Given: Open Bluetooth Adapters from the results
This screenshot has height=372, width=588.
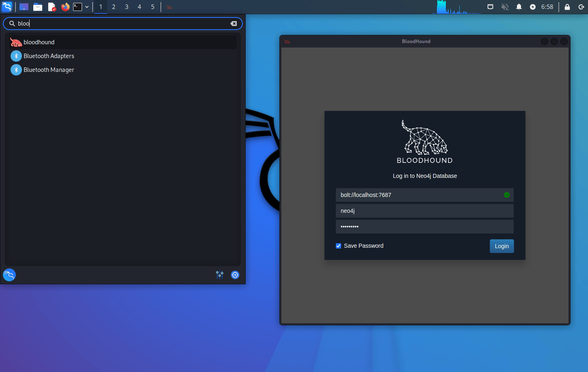Looking at the screenshot, I should pyautogui.click(x=49, y=56).
